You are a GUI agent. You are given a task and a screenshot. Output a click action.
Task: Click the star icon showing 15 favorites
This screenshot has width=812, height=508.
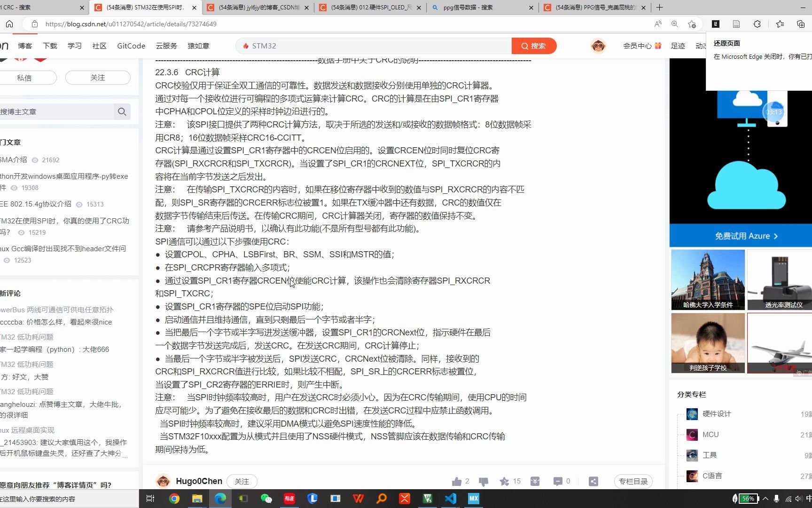(x=505, y=481)
